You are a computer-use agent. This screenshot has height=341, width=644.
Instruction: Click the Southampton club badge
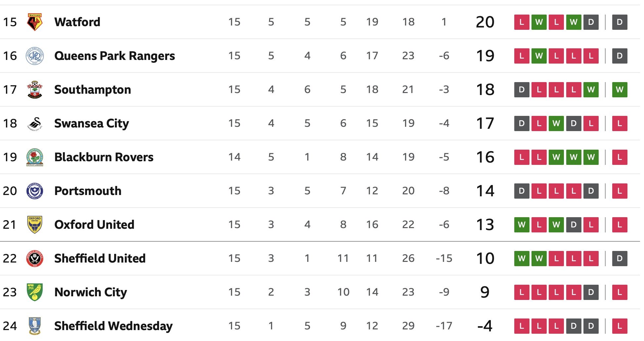click(x=35, y=90)
